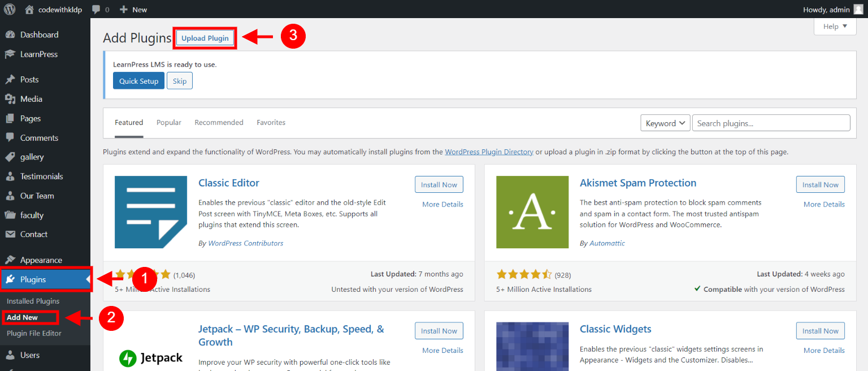Viewport: 868px width, 371px height.
Task: Open the Keyword search type dropdown
Action: pos(665,123)
